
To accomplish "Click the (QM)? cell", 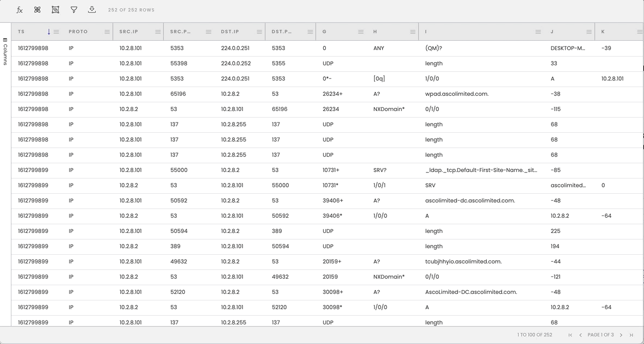I will click(434, 48).
